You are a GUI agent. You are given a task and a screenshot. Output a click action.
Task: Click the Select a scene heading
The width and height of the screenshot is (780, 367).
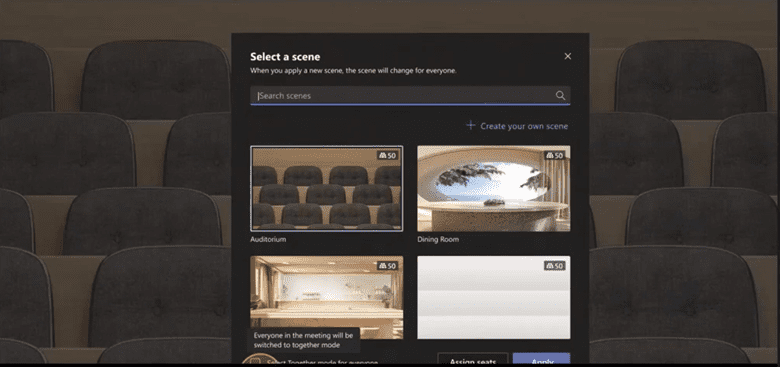coord(285,56)
